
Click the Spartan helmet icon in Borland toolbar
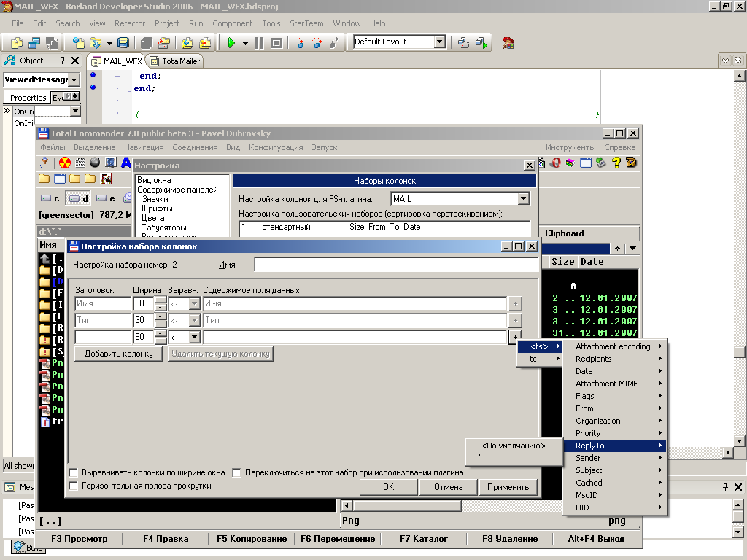[x=508, y=43]
